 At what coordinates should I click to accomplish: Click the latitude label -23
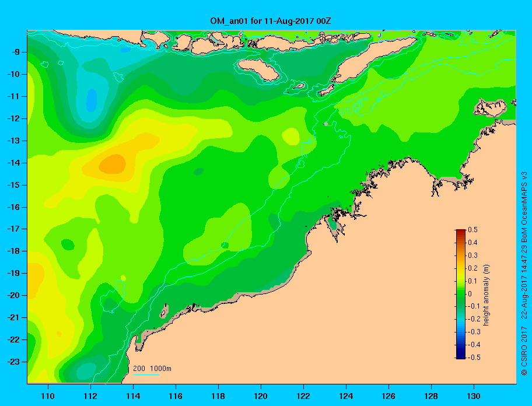click(13, 362)
